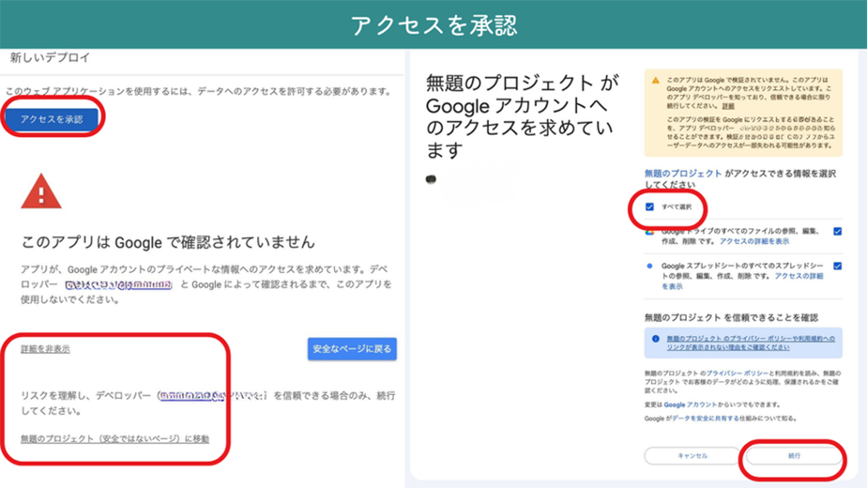Click the Google Drive icon

[650, 232]
